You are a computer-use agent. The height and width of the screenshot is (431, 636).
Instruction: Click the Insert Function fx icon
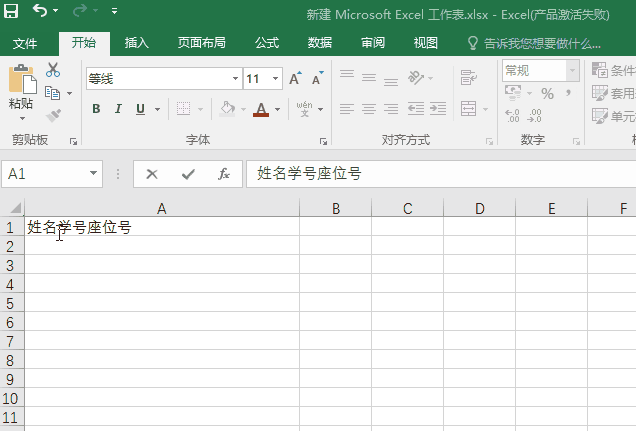pos(224,174)
